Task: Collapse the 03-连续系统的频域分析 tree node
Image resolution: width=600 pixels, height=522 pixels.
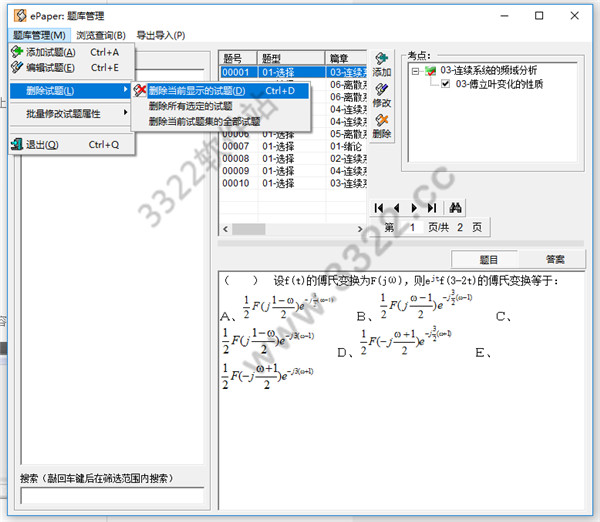Action: pos(416,71)
